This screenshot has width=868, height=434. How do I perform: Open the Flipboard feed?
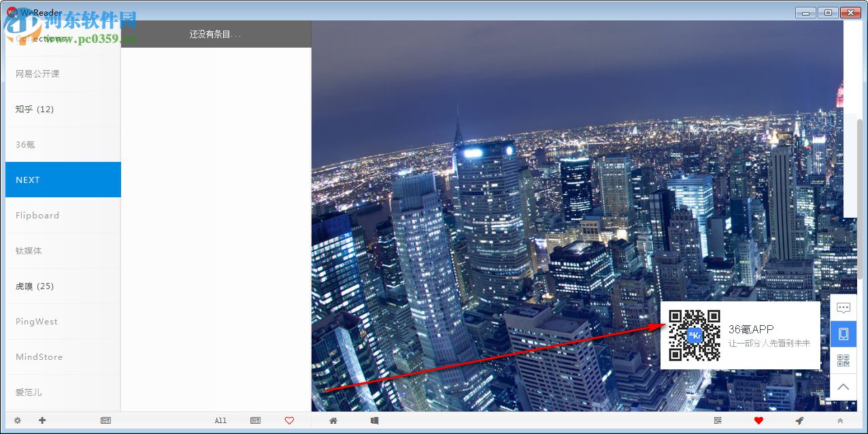tap(63, 215)
